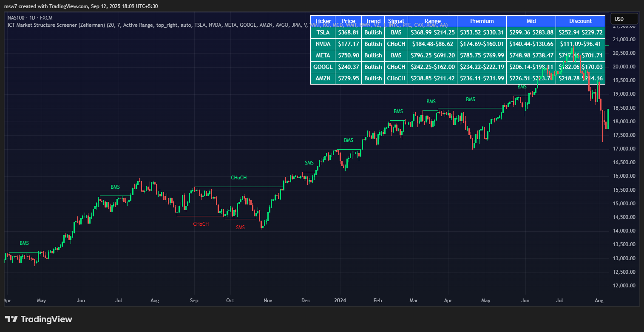Image resolution: width=644 pixels, height=332 pixels.
Task: Click the red SMS label on the chart
Action: (x=240, y=227)
